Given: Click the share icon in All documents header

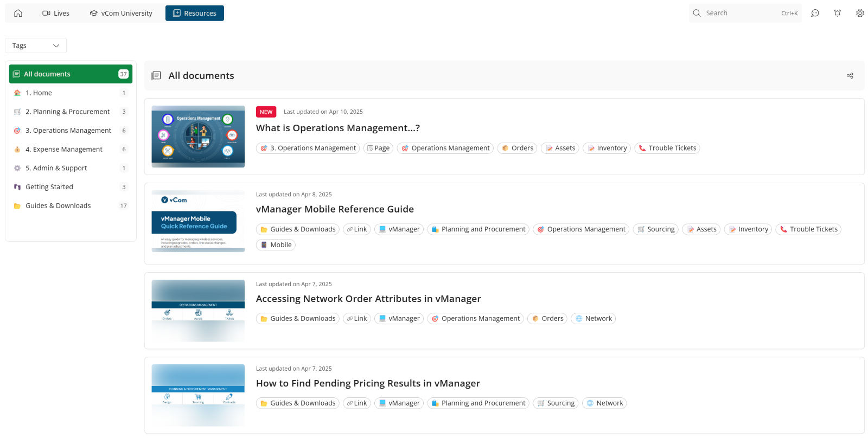Looking at the screenshot, I should pyautogui.click(x=850, y=76).
